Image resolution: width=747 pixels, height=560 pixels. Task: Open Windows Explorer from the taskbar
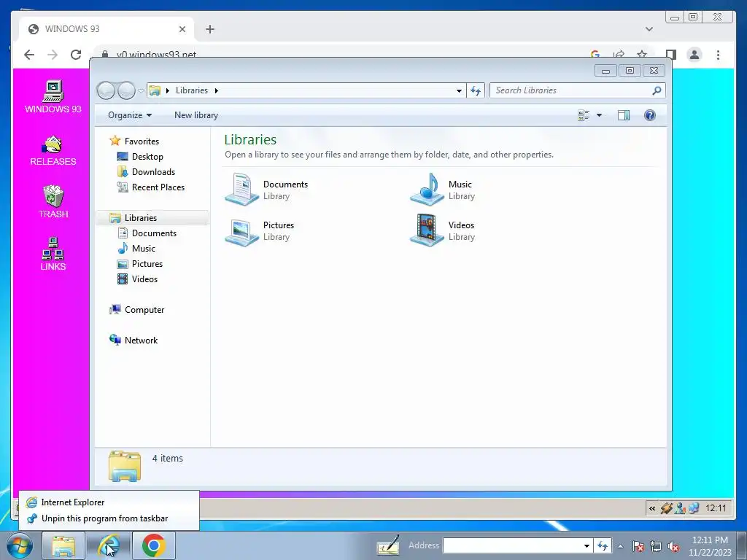pos(63,545)
